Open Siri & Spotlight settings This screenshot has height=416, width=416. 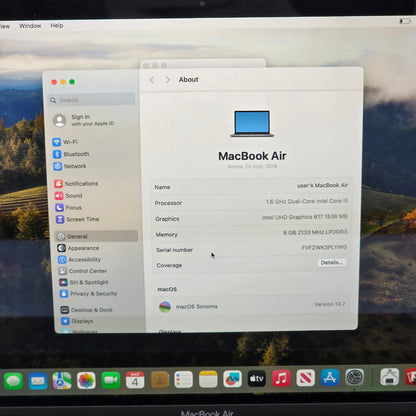tap(84, 282)
